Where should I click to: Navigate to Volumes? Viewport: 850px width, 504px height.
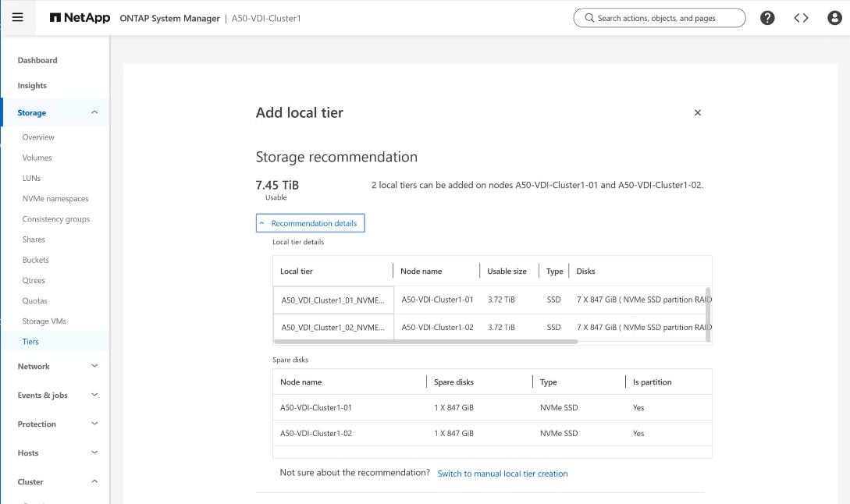[x=37, y=158]
